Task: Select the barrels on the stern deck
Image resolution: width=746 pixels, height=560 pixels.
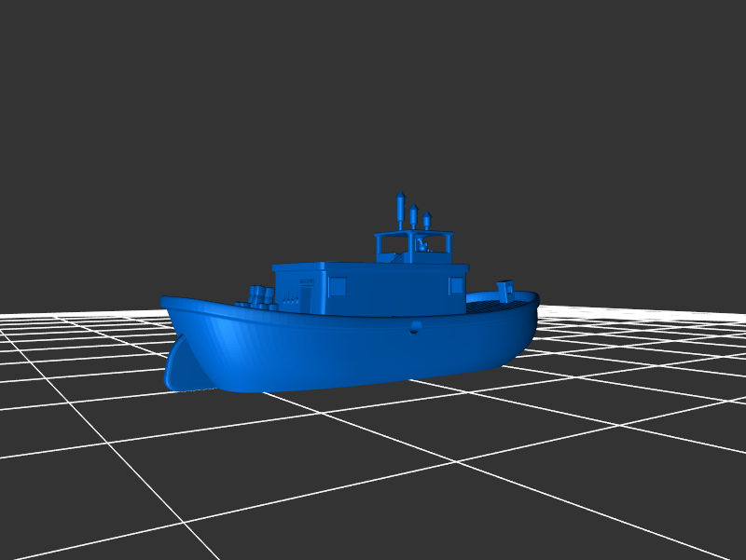Action: tap(260, 297)
